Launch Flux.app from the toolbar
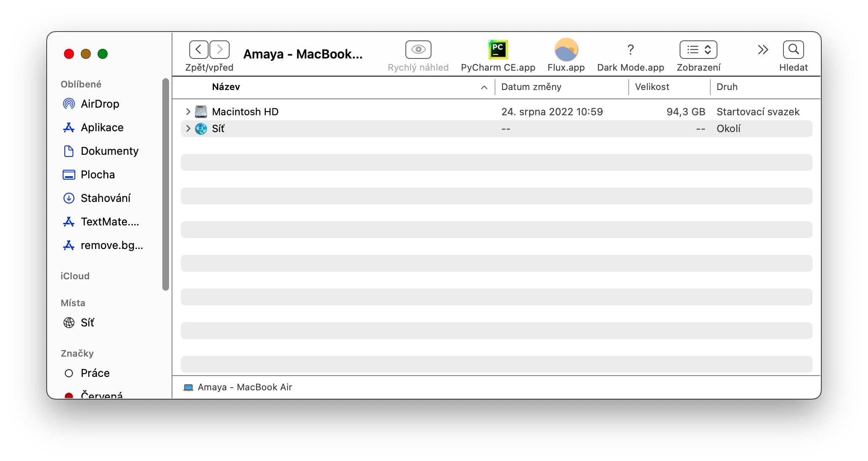The width and height of the screenshot is (868, 461). click(566, 50)
